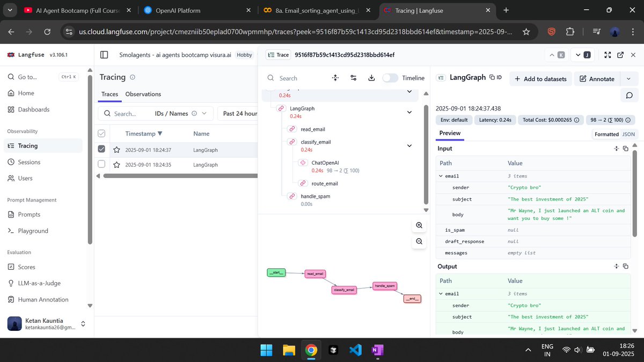The width and height of the screenshot is (644, 362).
Task: Select the handle_spam tree node
Action: (315, 196)
